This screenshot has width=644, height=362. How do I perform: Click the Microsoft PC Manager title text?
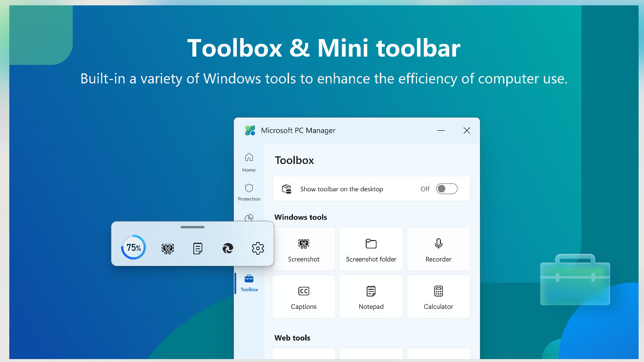pyautogui.click(x=298, y=130)
